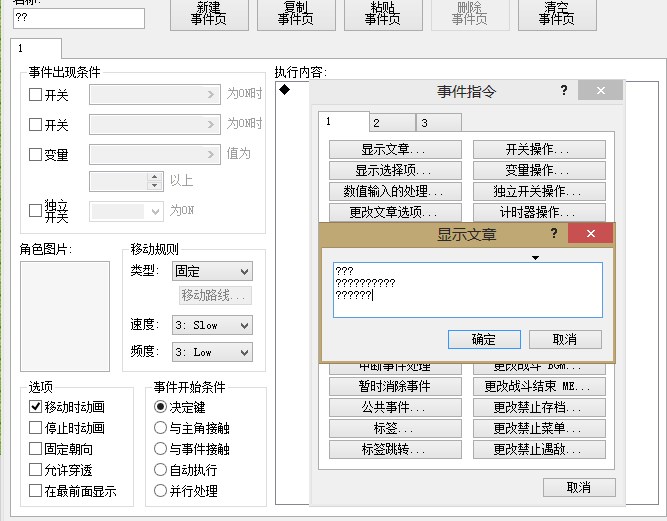Image resolution: width=667 pixels, height=521 pixels.
Task: Toggle the 允许穿透 checkbox
Action: pos(35,470)
